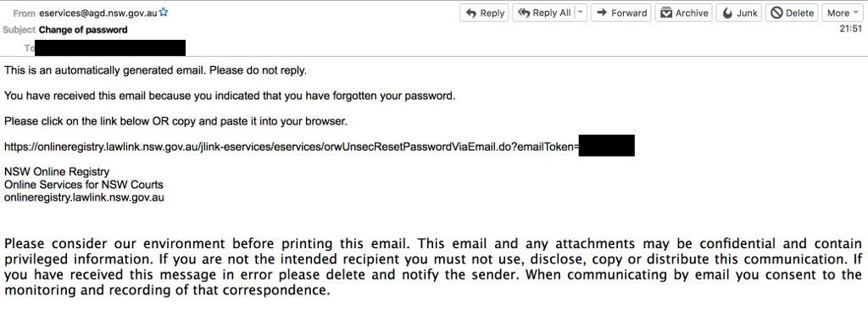Screen dimensions: 868x316
Task: Click the confidentiality disclaimer paragraph
Action: tap(433, 267)
